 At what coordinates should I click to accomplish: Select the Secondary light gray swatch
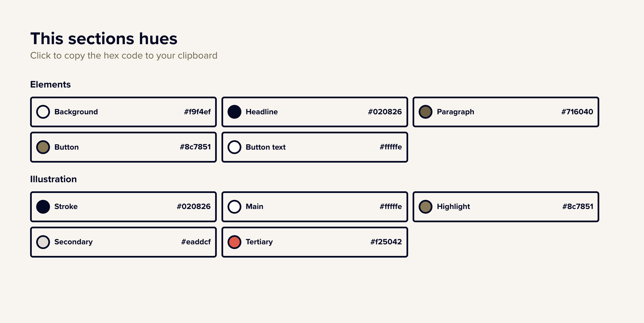point(43,242)
